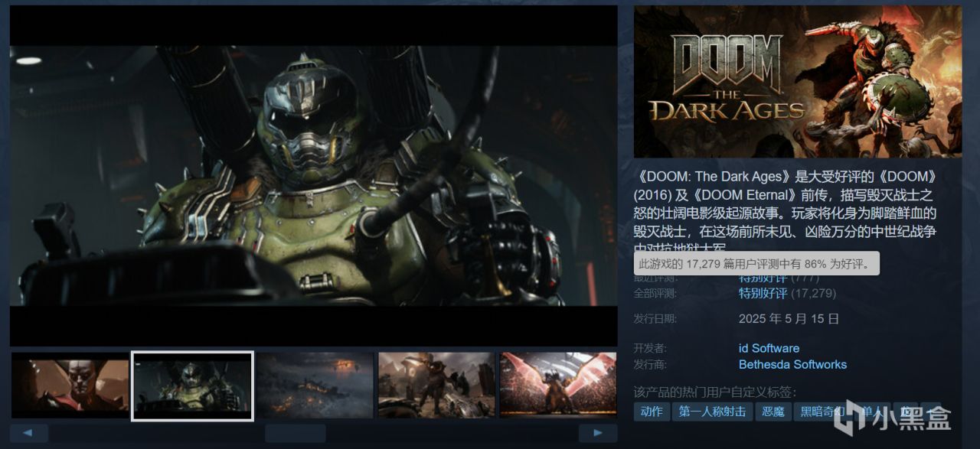Click the 该产品的热门用户自定义标签 heading
Screen dimensions: 980x449
(x=715, y=392)
